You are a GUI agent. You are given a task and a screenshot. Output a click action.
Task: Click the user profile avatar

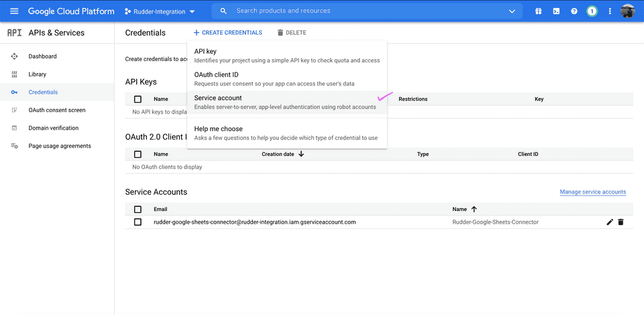coord(628,11)
